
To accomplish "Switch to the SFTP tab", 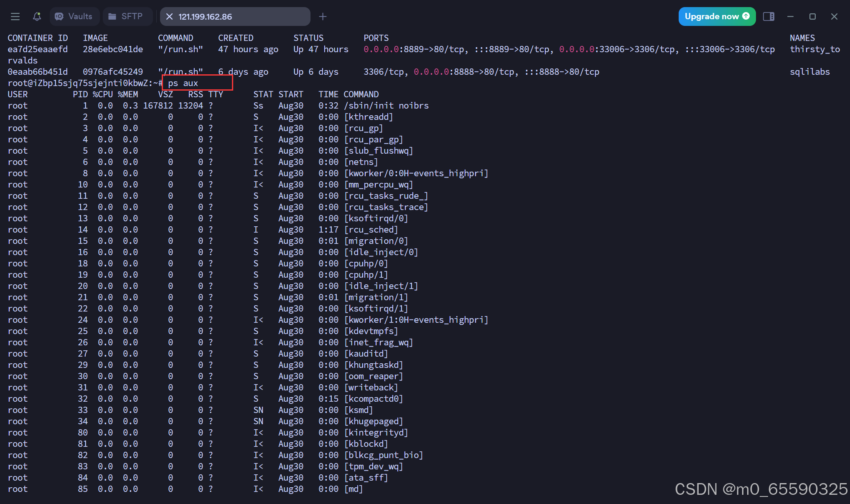I will 127,16.
